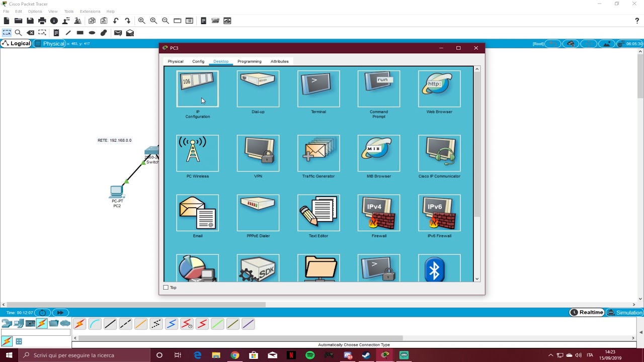The width and height of the screenshot is (644, 362).
Task: Open the Command Prompt app
Action: click(379, 89)
